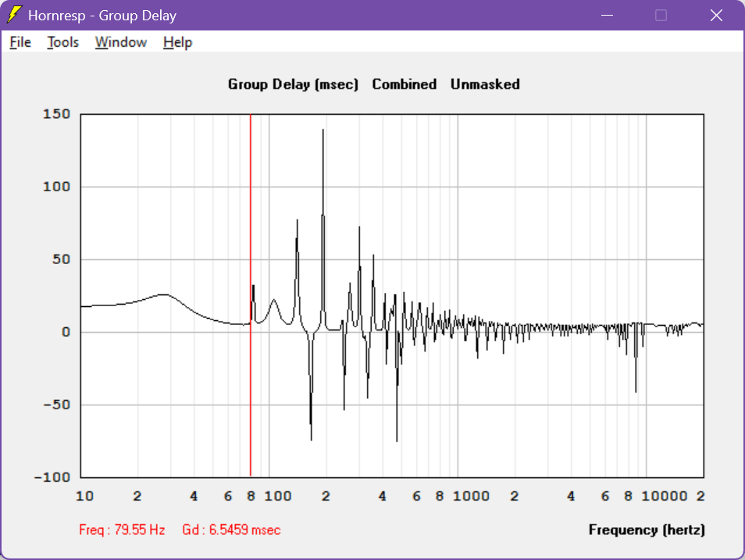Open the Window menu

click(121, 42)
